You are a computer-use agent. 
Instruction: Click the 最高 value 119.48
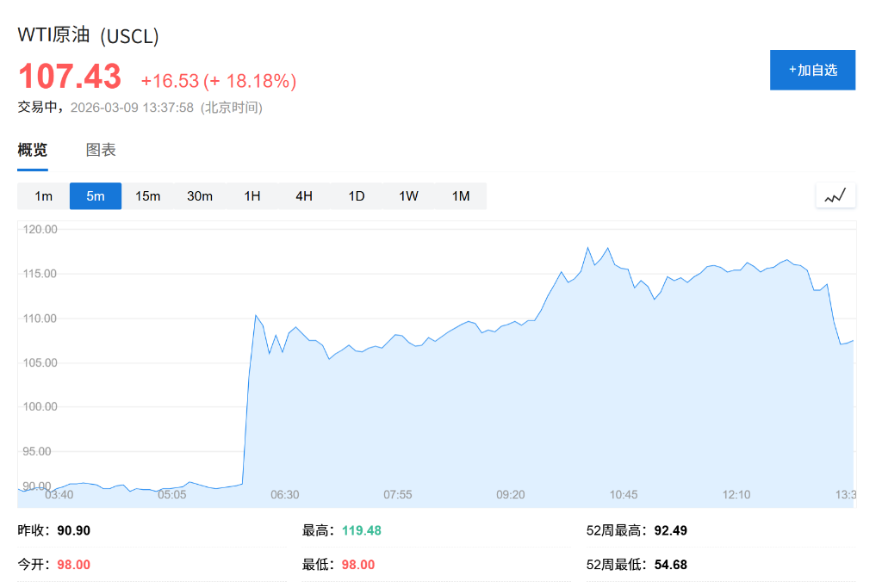tap(361, 530)
